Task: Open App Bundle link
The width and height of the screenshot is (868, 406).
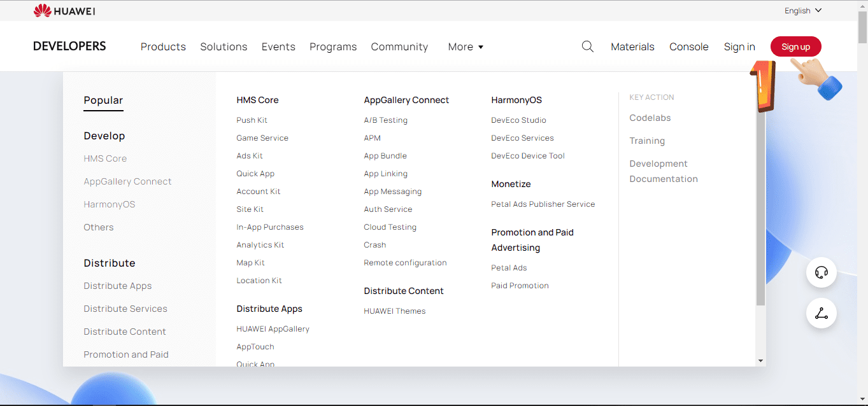Action: 385,156
